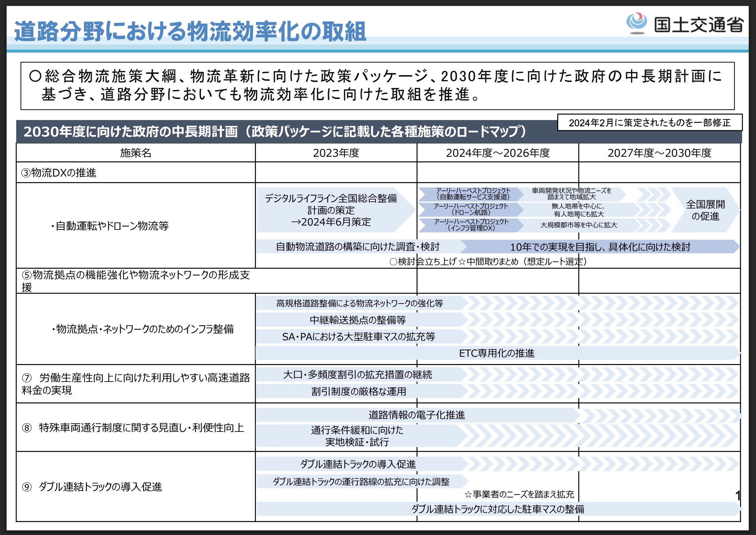Screen dimensions: 756x535
Task: Click the ETC専用化の推進 bar
Action: click(498, 353)
